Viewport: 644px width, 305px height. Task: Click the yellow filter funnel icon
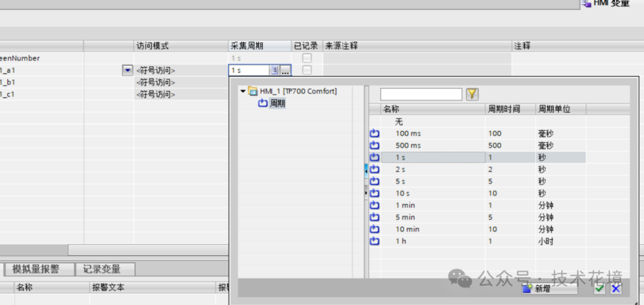click(x=472, y=95)
